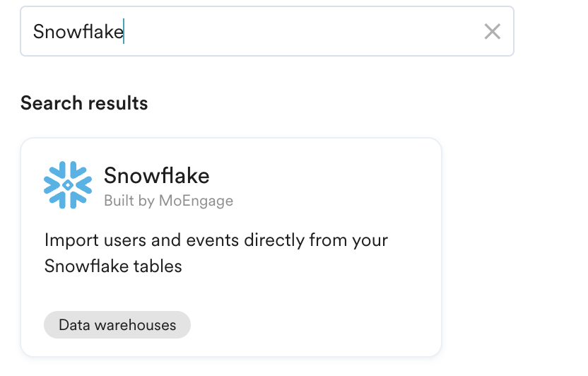Clear the search field with X icon

[x=492, y=31]
